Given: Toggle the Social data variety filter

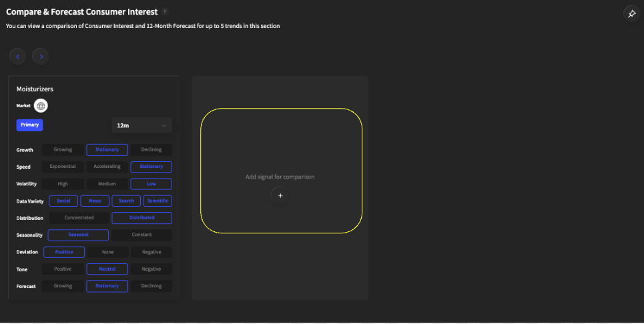Looking at the screenshot, I should coord(63,201).
